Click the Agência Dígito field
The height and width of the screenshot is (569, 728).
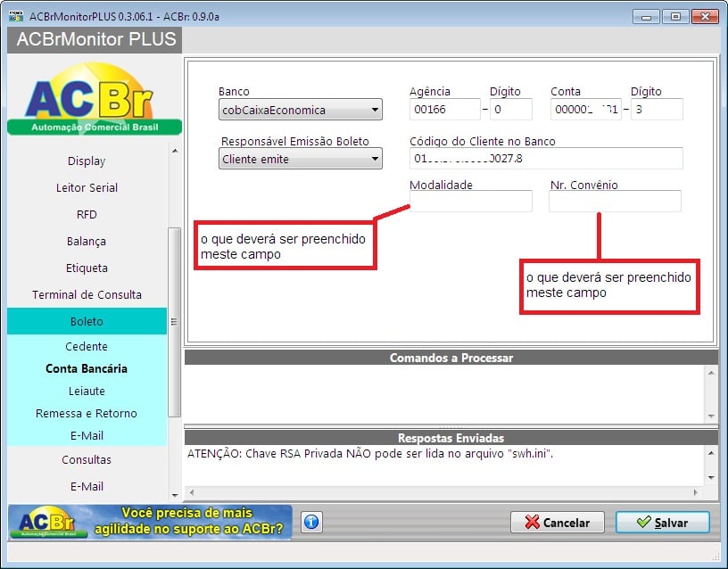click(x=510, y=109)
